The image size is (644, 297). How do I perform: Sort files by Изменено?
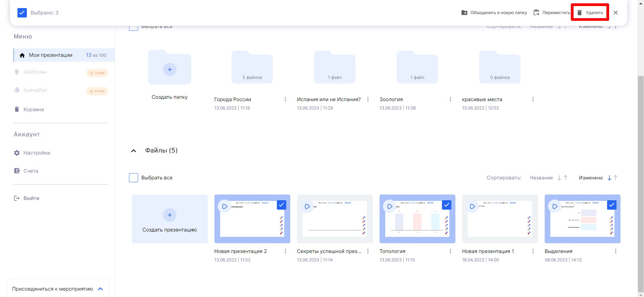pos(591,178)
